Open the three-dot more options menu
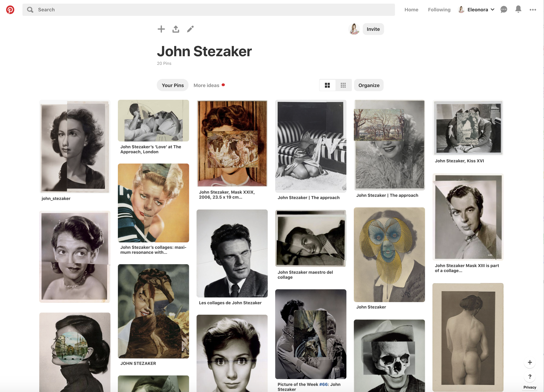Image resolution: width=544 pixels, height=392 pixels. pyautogui.click(x=533, y=10)
